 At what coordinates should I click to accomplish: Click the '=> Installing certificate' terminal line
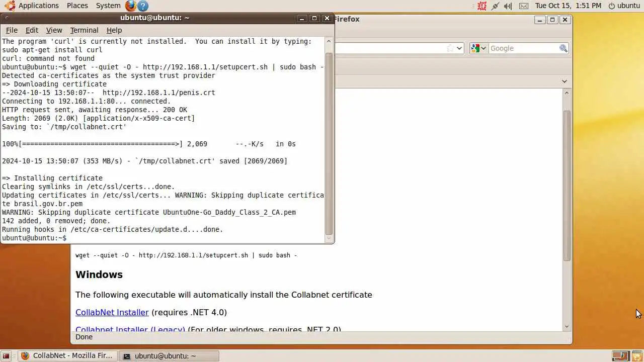point(52,178)
